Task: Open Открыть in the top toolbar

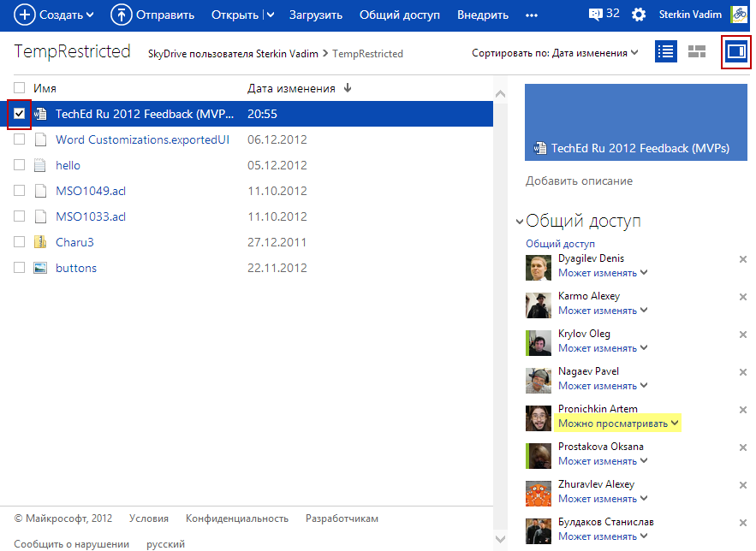Action: point(235,15)
